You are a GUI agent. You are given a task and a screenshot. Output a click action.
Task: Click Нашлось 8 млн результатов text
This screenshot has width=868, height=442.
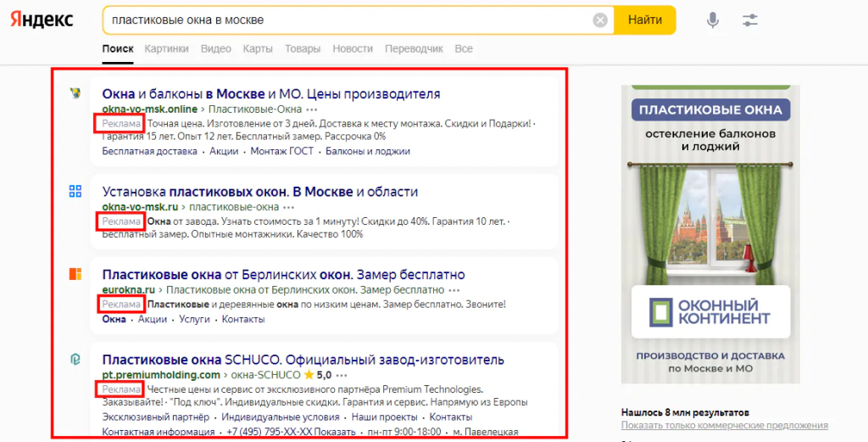(x=685, y=412)
